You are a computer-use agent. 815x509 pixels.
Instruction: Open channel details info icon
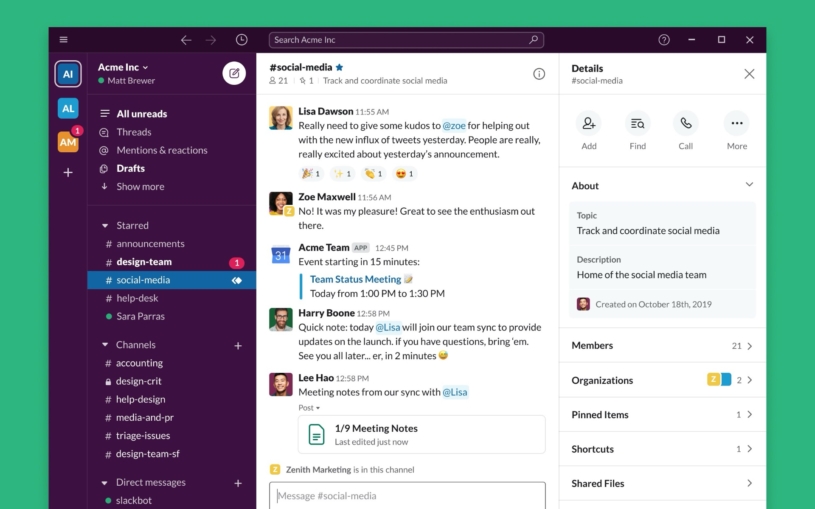pyautogui.click(x=539, y=74)
